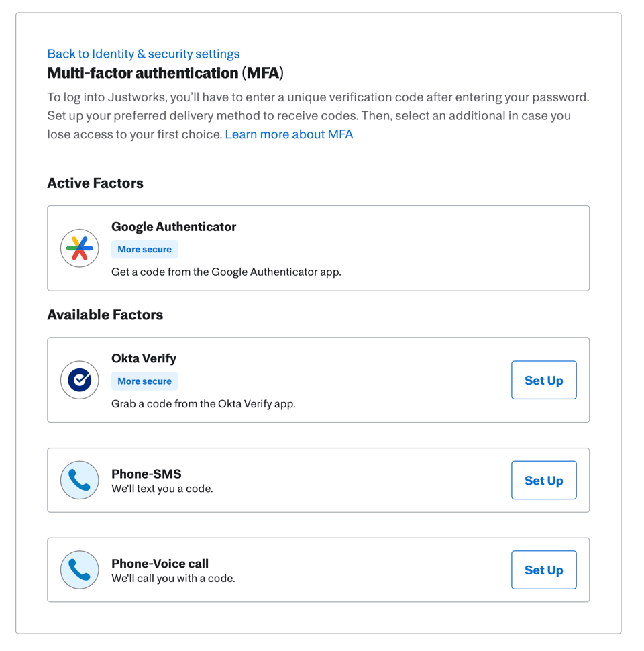Click the Okta Verify title
The width and height of the screenshot is (644, 651).
[144, 358]
